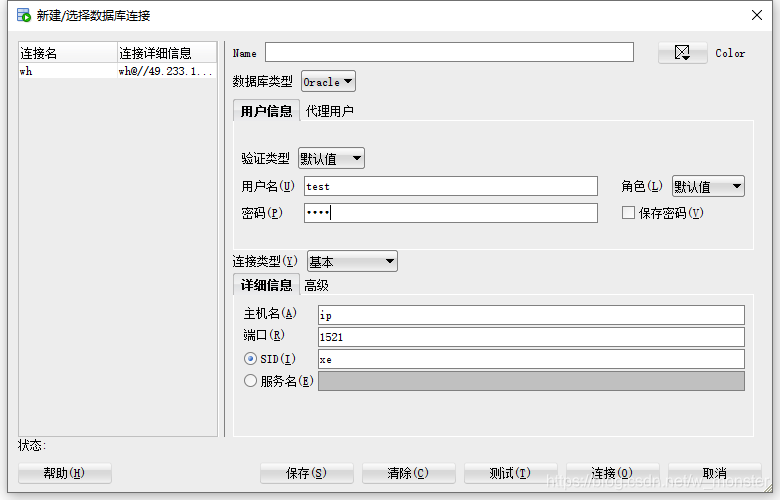
Task: Switch to the 用户信息 tab
Action: pyautogui.click(x=266, y=111)
